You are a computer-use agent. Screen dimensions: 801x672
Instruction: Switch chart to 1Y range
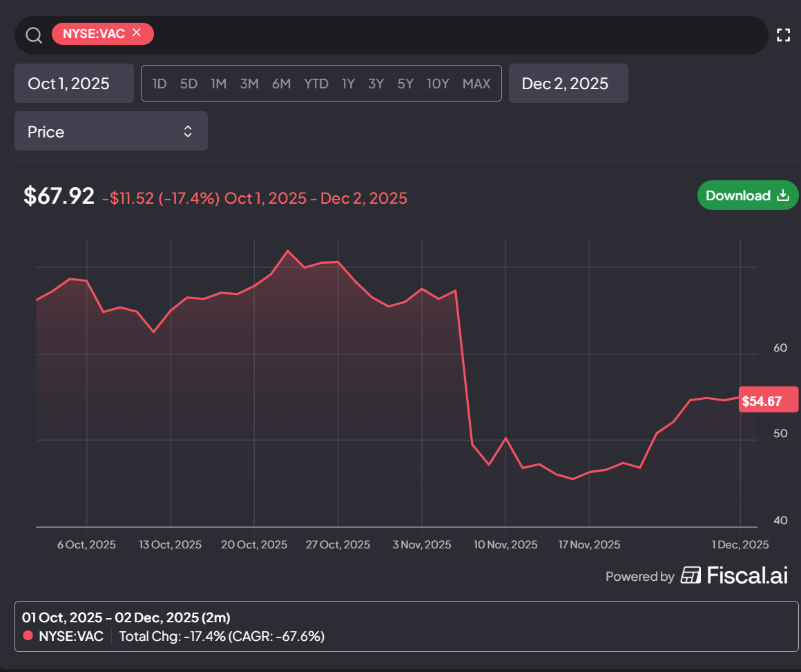[348, 84]
